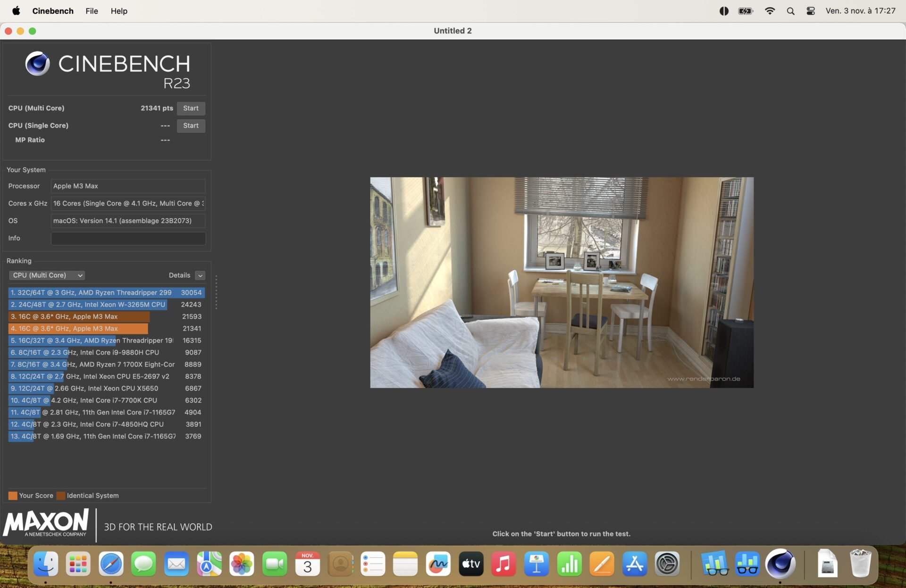The height and width of the screenshot is (588, 906).
Task: Select Intel Core i7-7700K ranking row
Action: [x=106, y=400]
